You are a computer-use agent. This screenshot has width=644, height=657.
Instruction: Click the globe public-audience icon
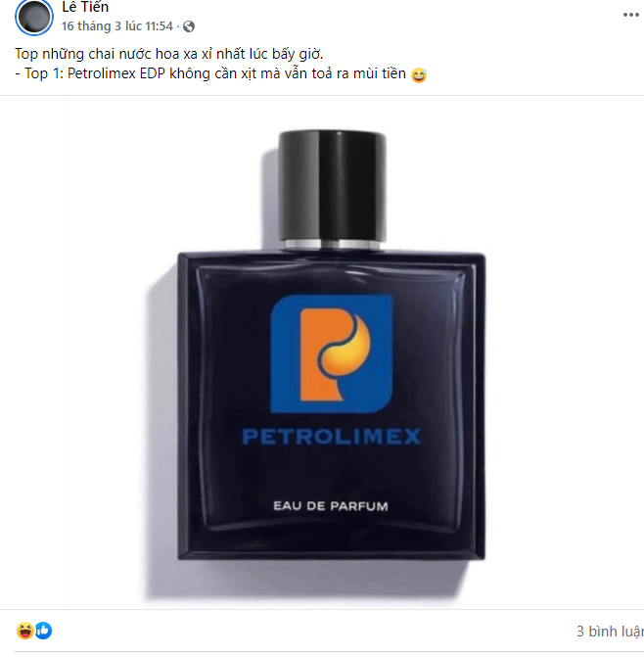[189, 26]
